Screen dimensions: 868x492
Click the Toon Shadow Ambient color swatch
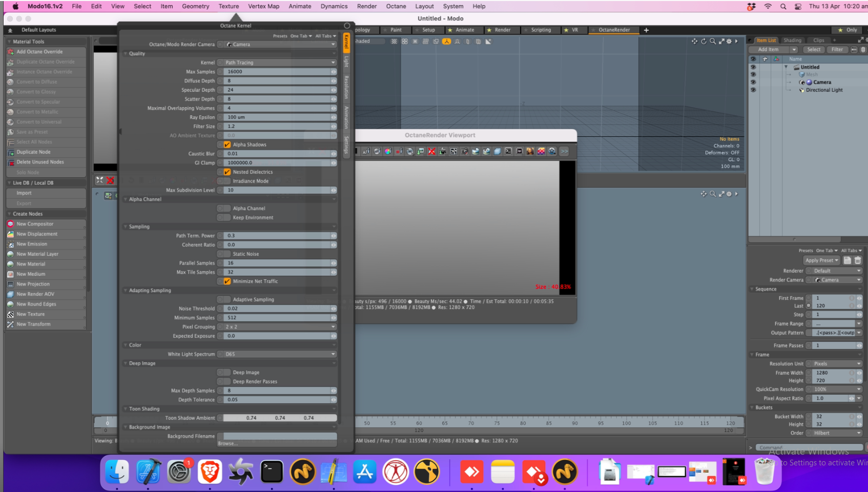click(280, 418)
